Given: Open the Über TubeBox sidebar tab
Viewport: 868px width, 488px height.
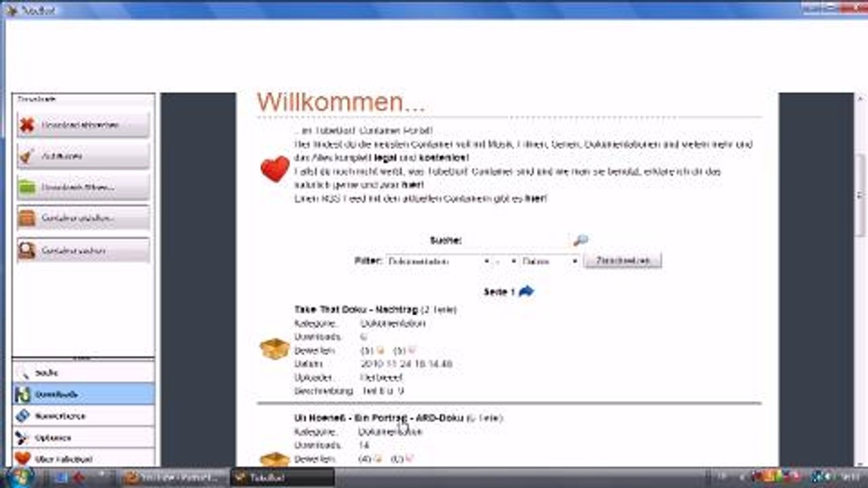Looking at the screenshot, I should pyautogui.click(x=83, y=458).
